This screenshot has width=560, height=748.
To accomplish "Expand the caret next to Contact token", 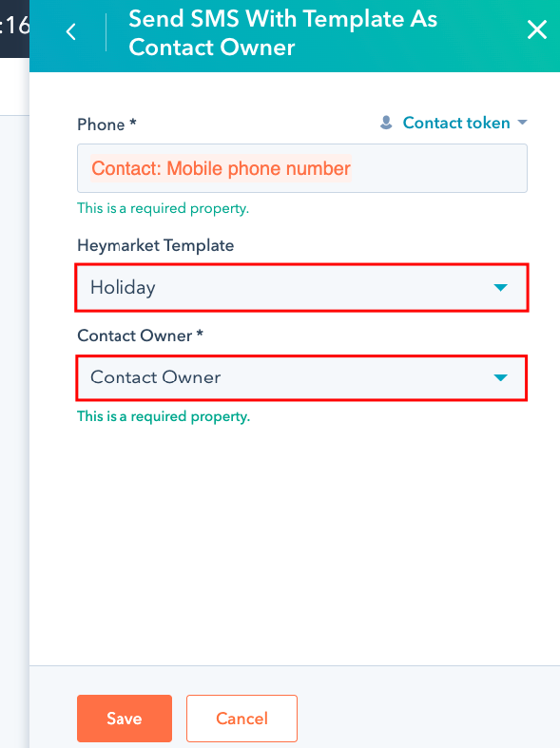I will [522, 123].
